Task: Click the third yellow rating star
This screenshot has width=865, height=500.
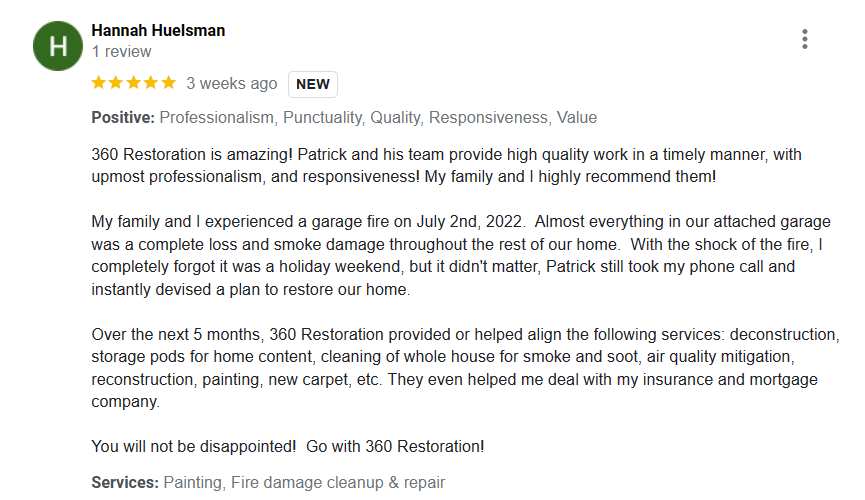Action: tap(134, 83)
